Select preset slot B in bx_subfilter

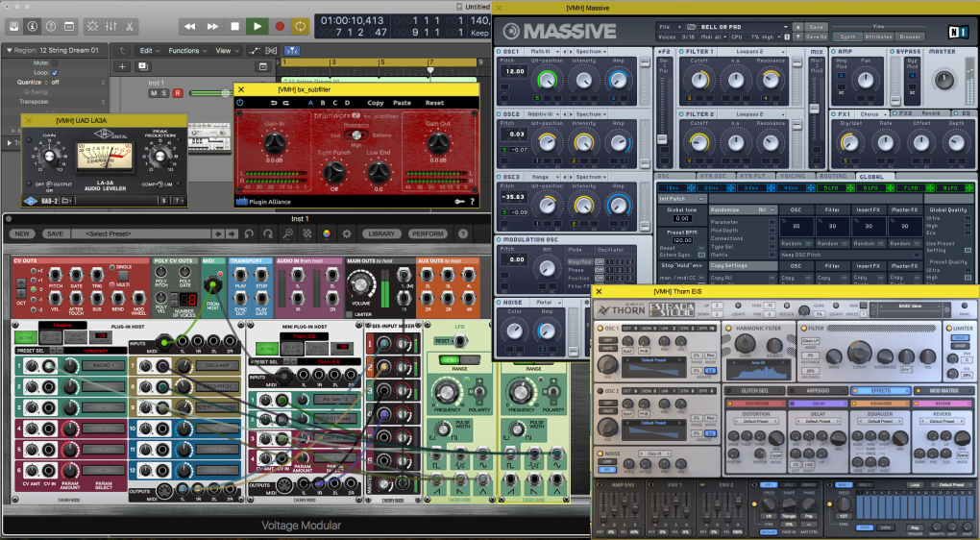(x=323, y=103)
